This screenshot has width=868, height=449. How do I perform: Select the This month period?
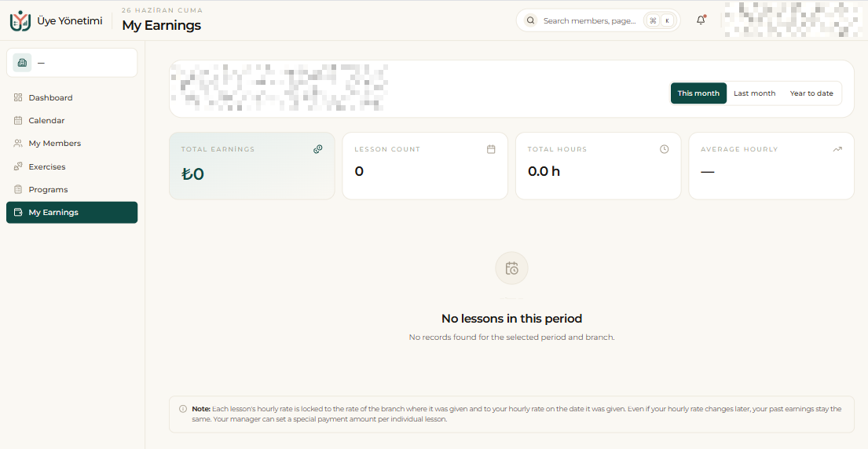point(698,93)
